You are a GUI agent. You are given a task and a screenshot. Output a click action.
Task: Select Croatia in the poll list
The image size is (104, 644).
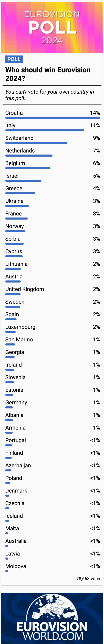(x=14, y=113)
